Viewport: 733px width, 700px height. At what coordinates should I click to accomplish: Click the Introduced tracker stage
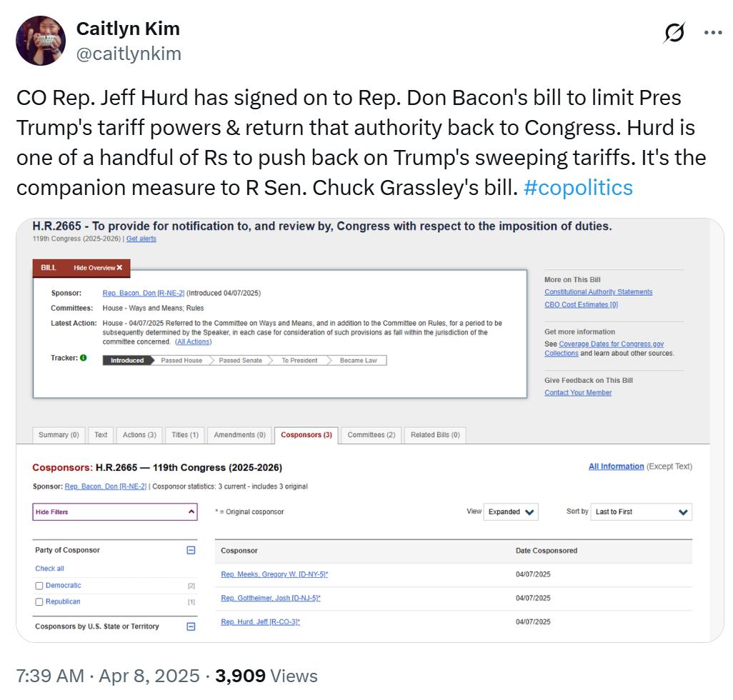(127, 361)
